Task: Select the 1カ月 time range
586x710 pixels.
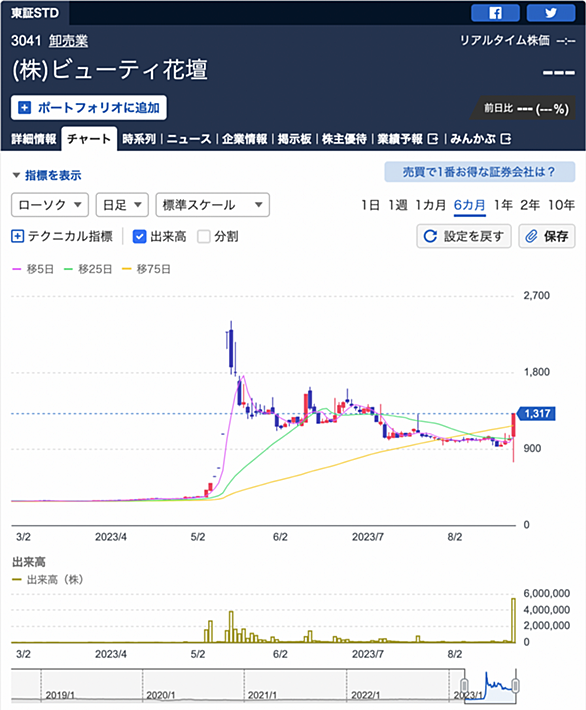Action: tap(431, 205)
